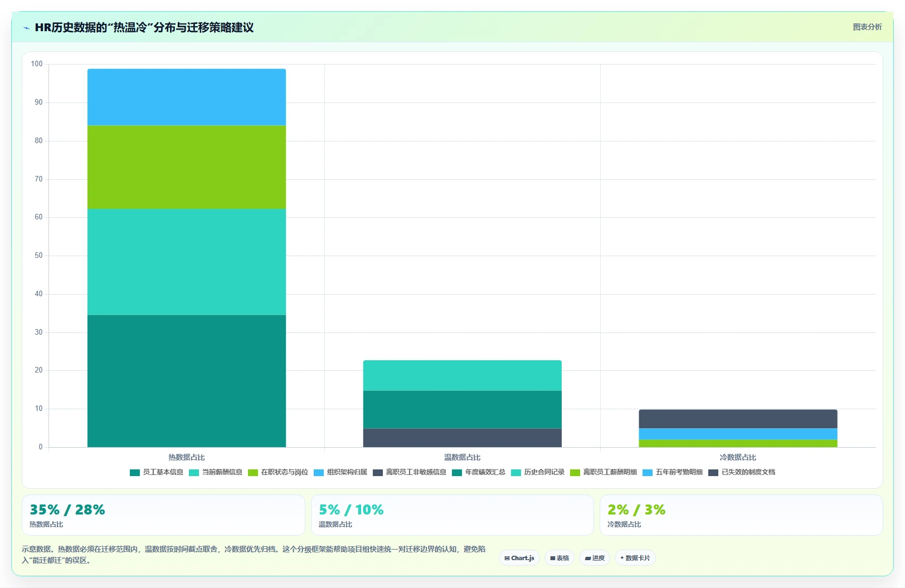905x588 pixels.
Task: Toggle the 历史合同记录 legend item
Action: [x=538, y=472]
